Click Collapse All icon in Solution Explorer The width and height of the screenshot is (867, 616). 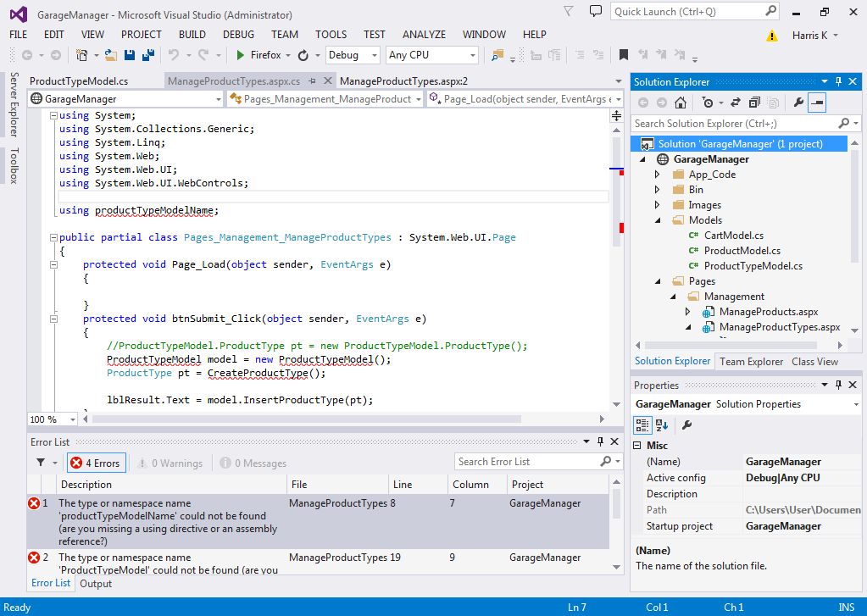tap(753, 103)
